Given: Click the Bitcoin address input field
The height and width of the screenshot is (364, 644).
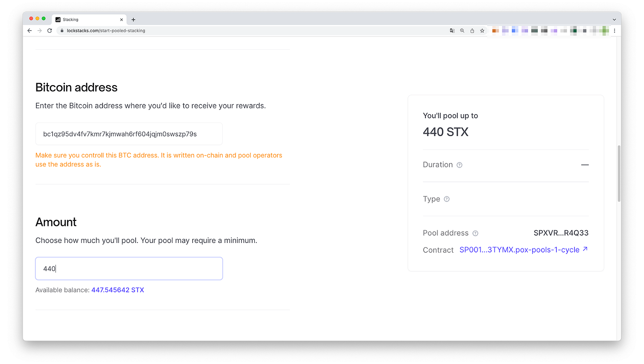Looking at the screenshot, I should pyautogui.click(x=129, y=134).
